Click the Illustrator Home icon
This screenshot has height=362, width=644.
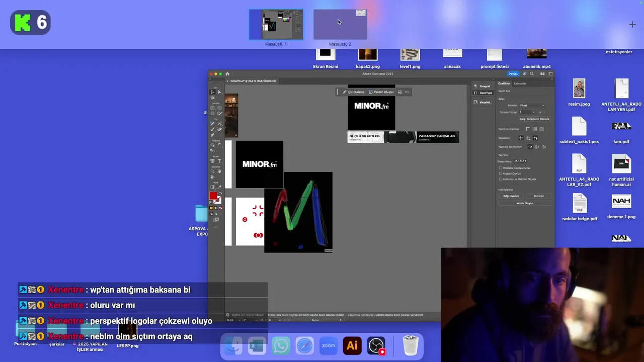pos(227,74)
